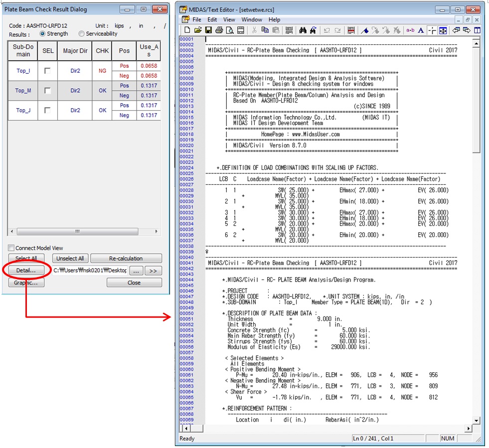Viewport: 489px width, 448px height.
Task: Click the Font 'A' toolbar icon
Action: [421, 30]
